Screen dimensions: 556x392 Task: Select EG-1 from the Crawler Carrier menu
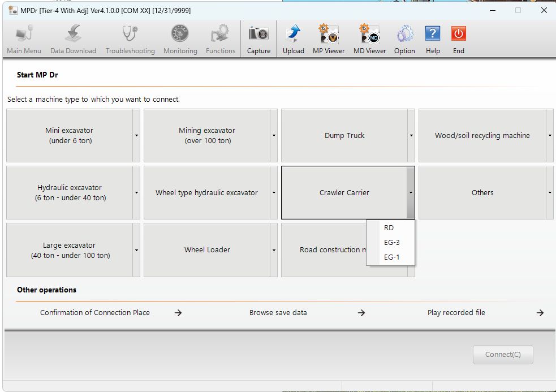(390, 257)
